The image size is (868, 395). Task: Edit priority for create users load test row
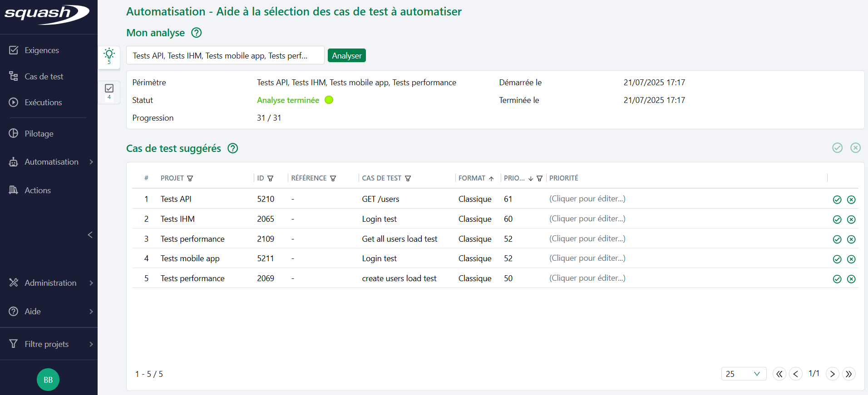tap(587, 278)
